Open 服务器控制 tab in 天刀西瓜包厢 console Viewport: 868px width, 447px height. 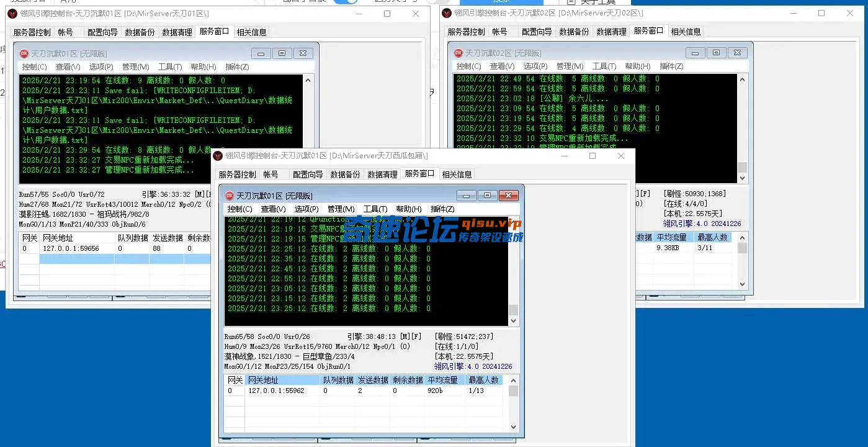click(x=237, y=174)
